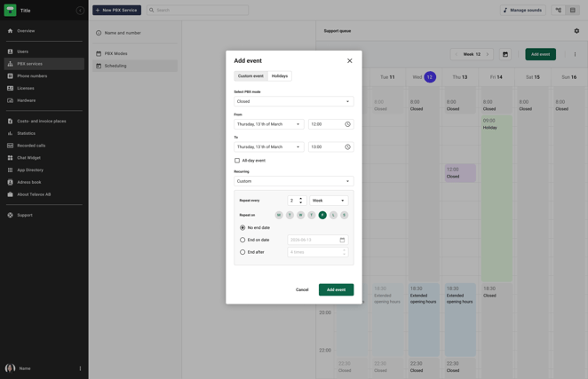Click the Chat Widget sidebar icon
Image resolution: width=588 pixels, height=379 pixels.
click(x=10, y=158)
